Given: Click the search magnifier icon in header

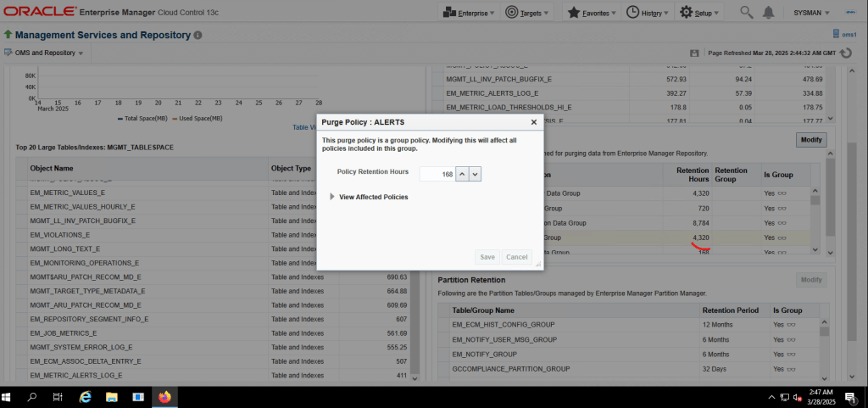Looking at the screenshot, I should (746, 13).
